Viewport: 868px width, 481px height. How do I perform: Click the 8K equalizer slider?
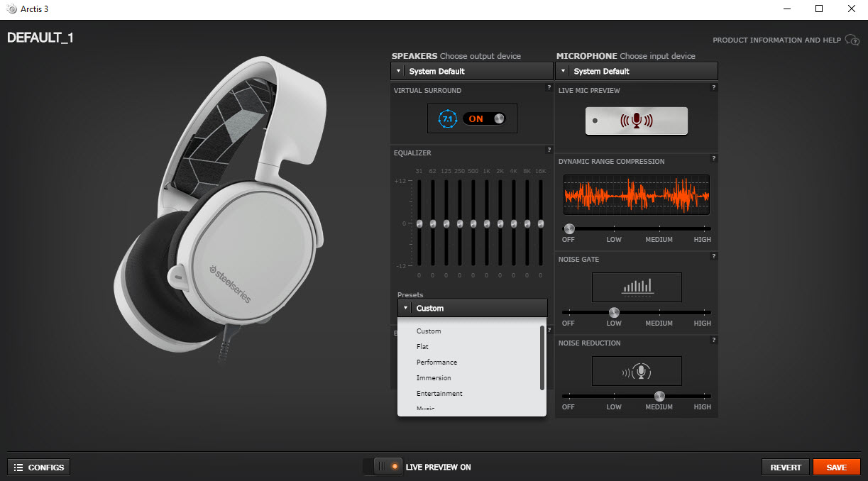527,223
